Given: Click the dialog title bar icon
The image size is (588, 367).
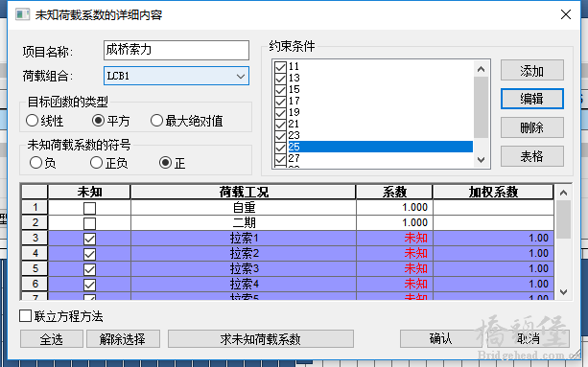Looking at the screenshot, I should coord(22,14).
